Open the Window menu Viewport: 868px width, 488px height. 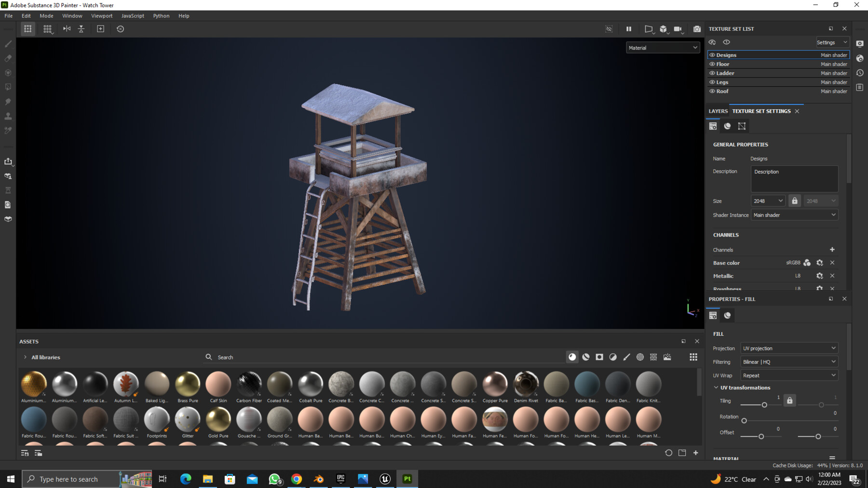[72, 15]
